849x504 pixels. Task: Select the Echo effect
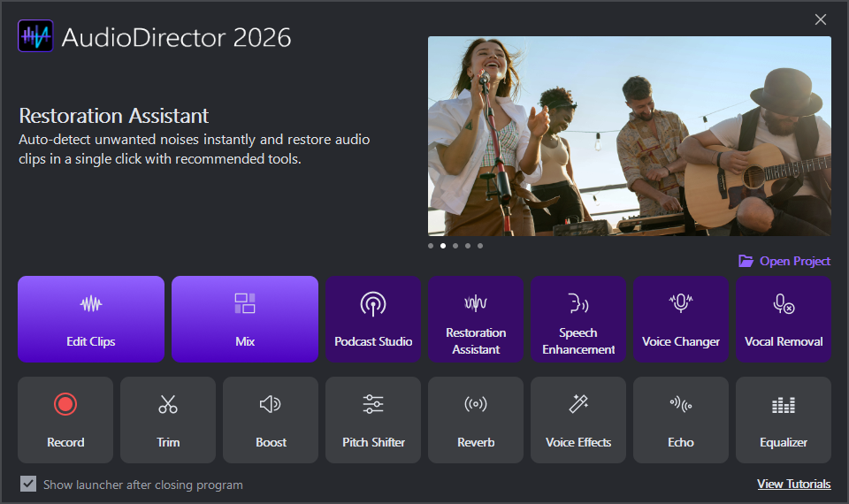681,420
